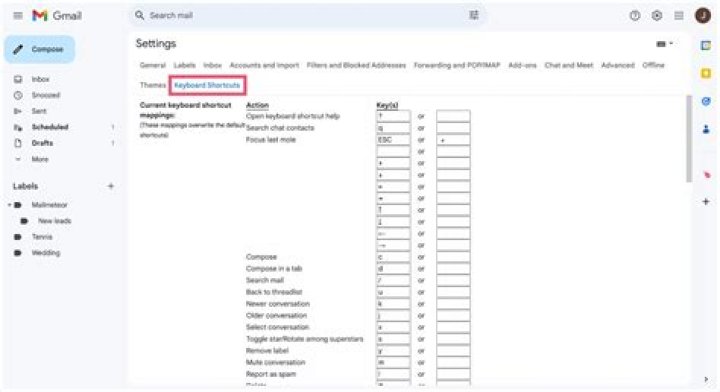Switch to Filters and Blocked Addresses tab

point(356,65)
